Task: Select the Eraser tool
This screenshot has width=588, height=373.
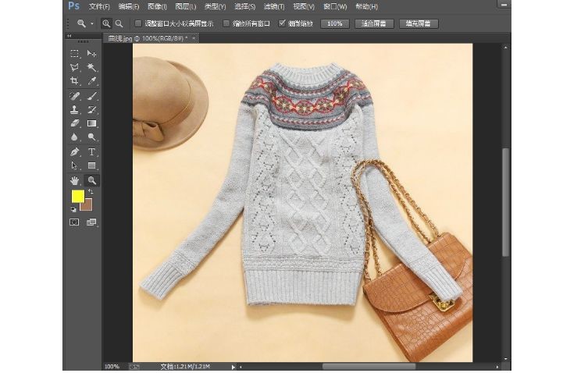Action: [75, 123]
